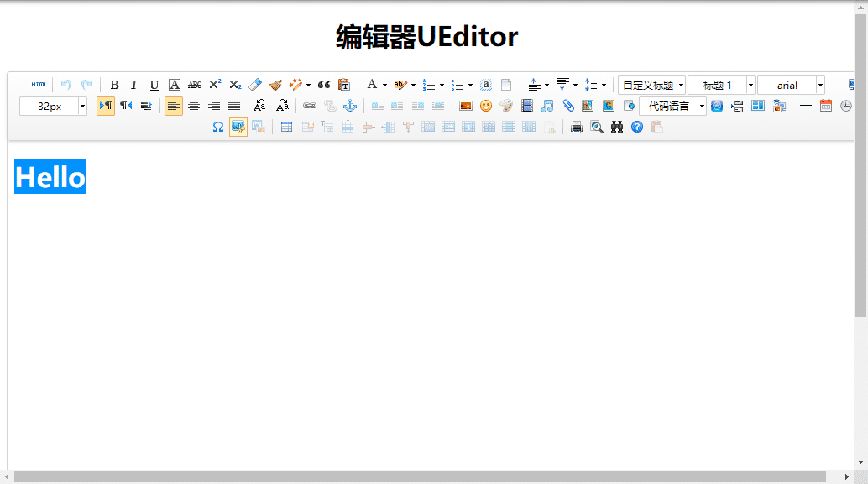Screen dimensions: 868x484
Task: Print document printer icon
Action: pos(577,128)
